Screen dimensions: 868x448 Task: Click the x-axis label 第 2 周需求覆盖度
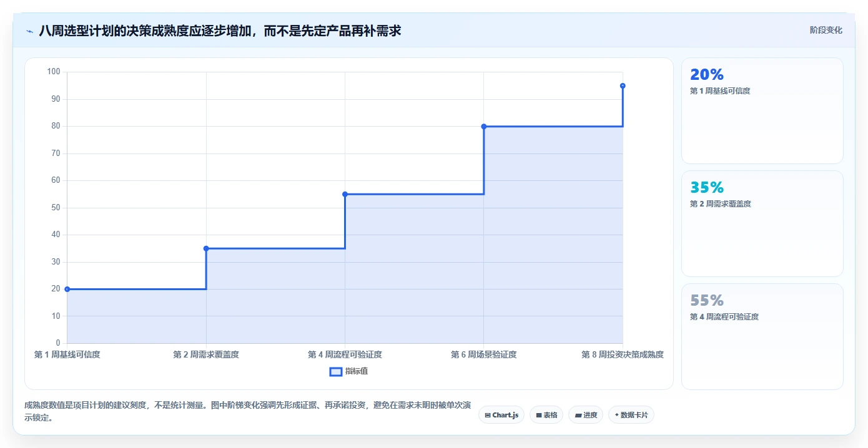pyautogui.click(x=206, y=354)
